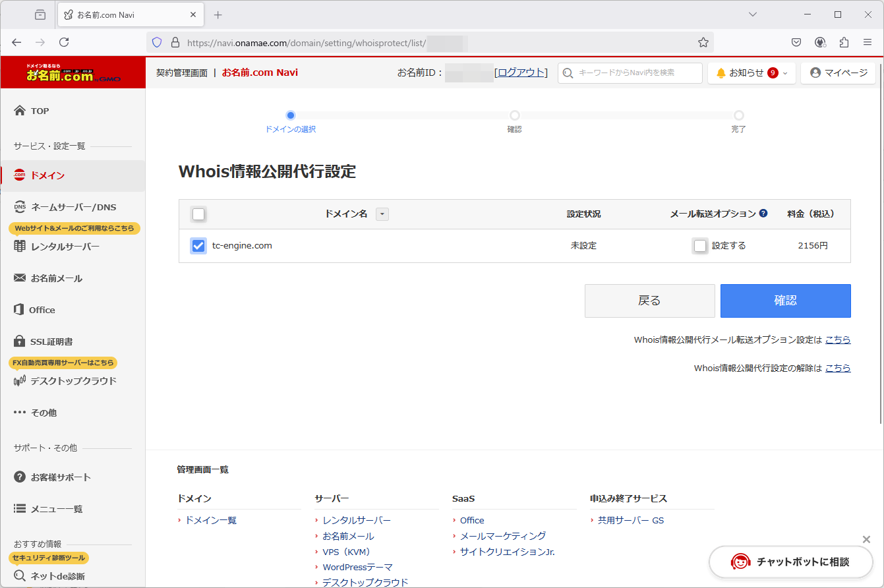
Task: Toggle the select-all checkbox in header
Action: pos(198,214)
